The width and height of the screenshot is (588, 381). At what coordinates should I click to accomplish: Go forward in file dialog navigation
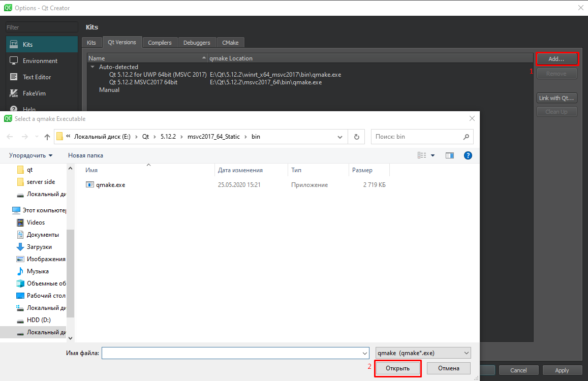pos(25,137)
